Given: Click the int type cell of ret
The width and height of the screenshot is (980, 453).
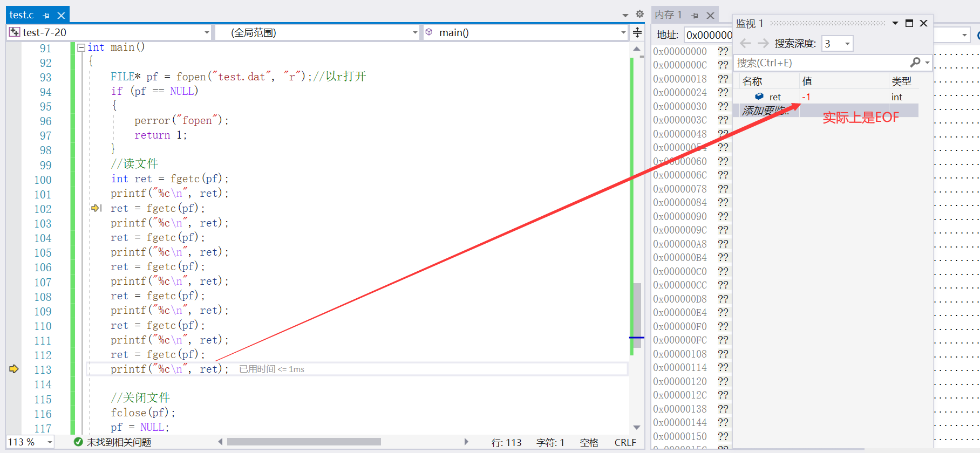Looking at the screenshot, I should pyautogui.click(x=897, y=97).
